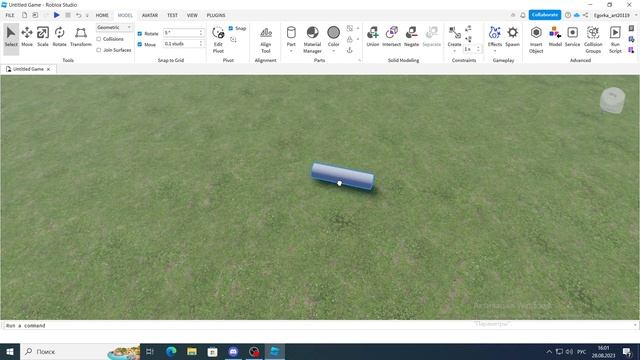Expand the Color dropdown arrow

click(x=333, y=51)
